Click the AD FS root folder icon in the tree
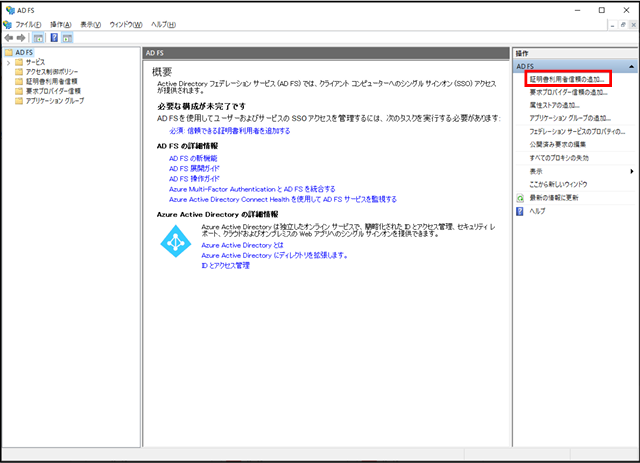 9,52
